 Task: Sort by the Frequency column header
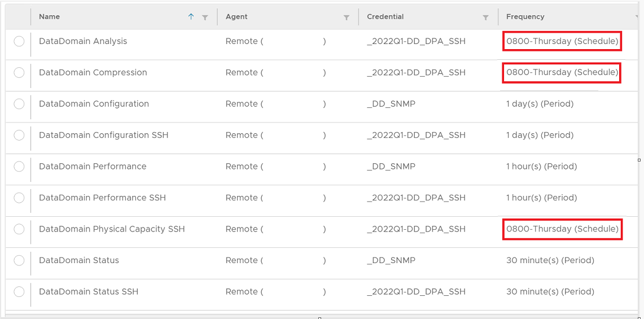[525, 17]
